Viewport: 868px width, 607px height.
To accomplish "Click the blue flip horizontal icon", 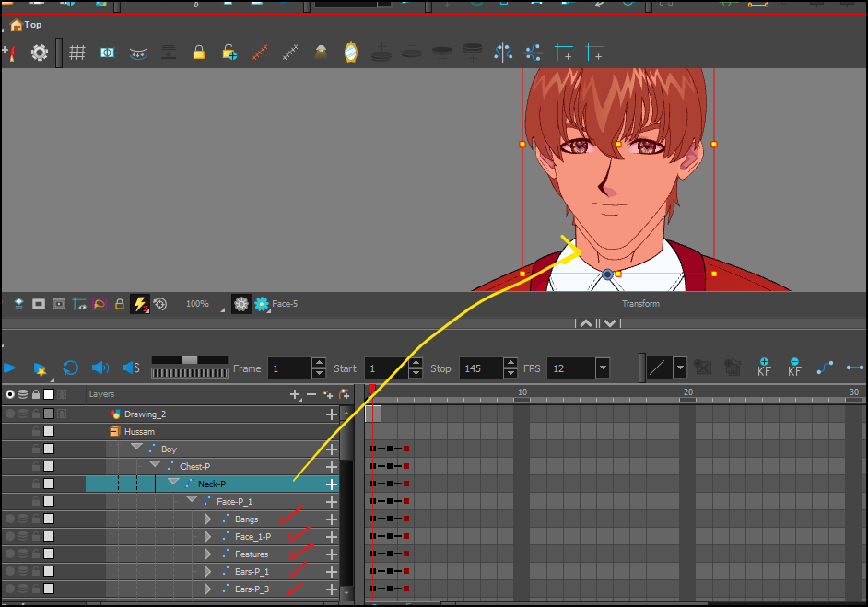I will pyautogui.click(x=503, y=53).
